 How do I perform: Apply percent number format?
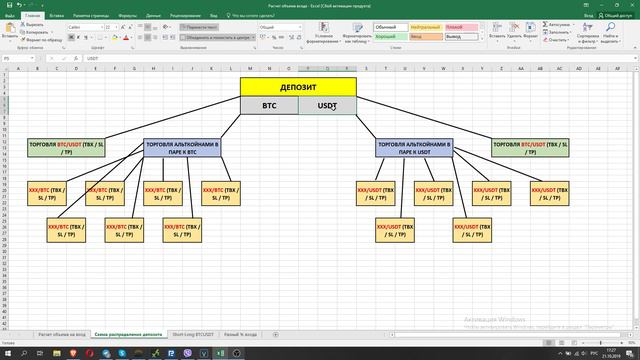tap(274, 37)
